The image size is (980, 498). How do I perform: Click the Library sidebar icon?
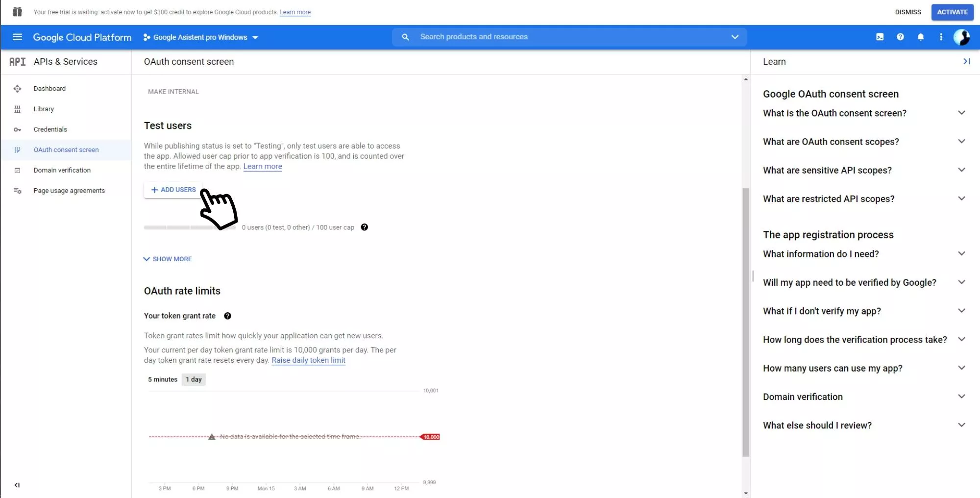tap(17, 109)
